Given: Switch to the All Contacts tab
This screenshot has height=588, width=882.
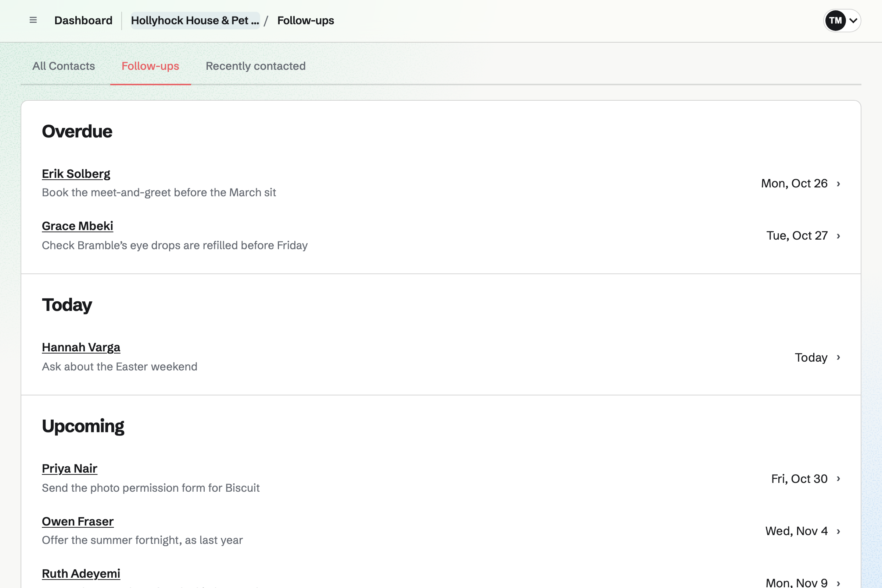Looking at the screenshot, I should point(64,66).
